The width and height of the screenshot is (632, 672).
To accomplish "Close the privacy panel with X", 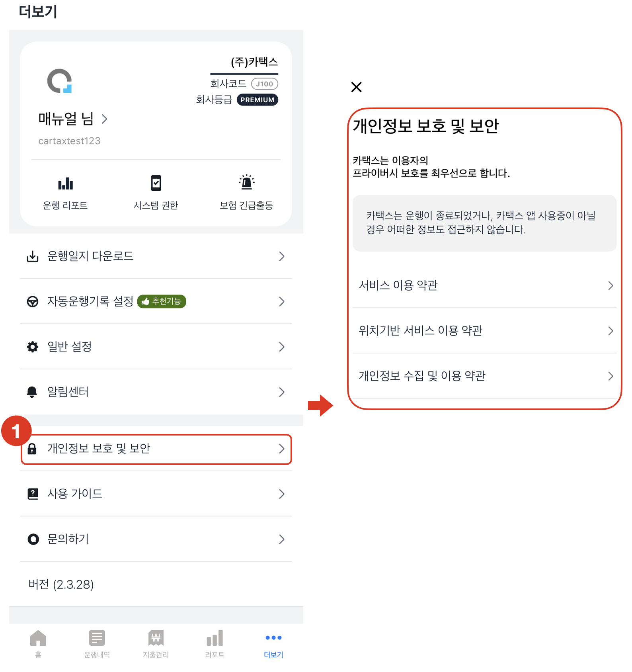I will pyautogui.click(x=357, y=87).
